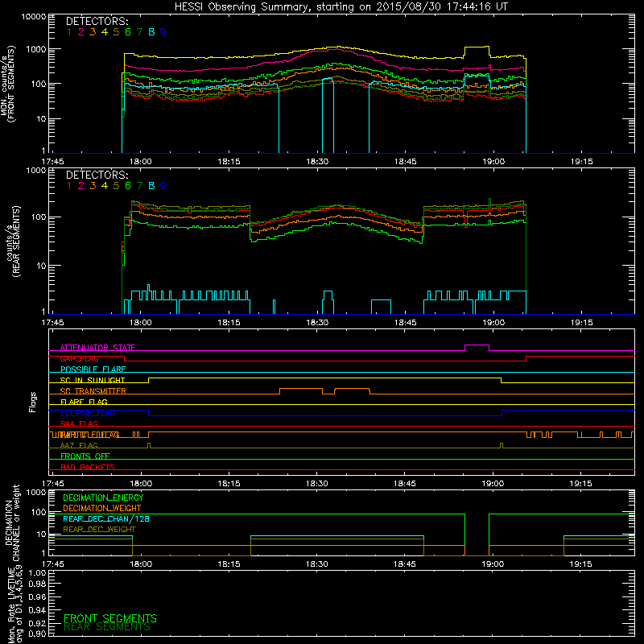
Task: Select the AAZ_FLAG label
Action: coord(79,445)
